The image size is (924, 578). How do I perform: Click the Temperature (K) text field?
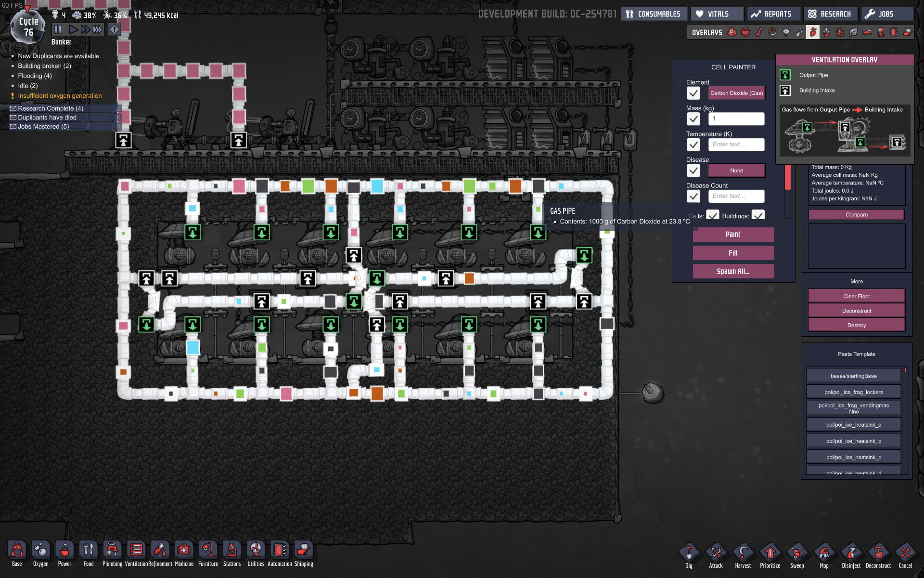click(x=736, y=144)
